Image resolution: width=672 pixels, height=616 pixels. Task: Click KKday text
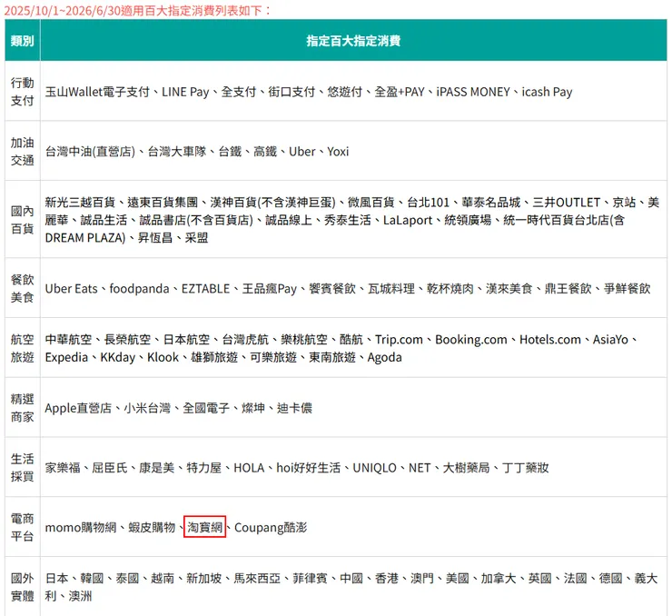[x=117, y=357]
